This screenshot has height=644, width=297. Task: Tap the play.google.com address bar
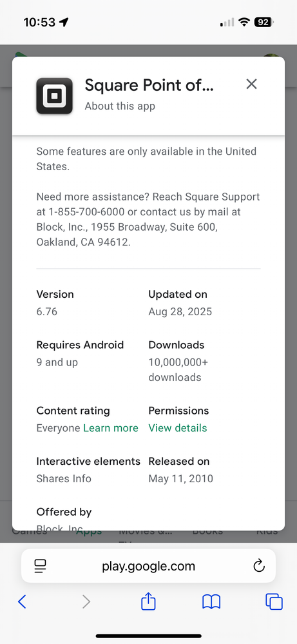(148, 566)
